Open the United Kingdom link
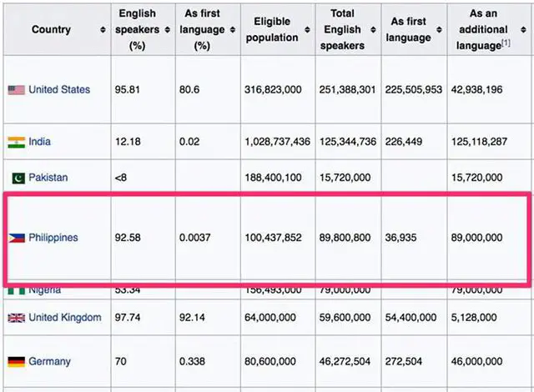The image size is (534, 392). coord(65,318)
